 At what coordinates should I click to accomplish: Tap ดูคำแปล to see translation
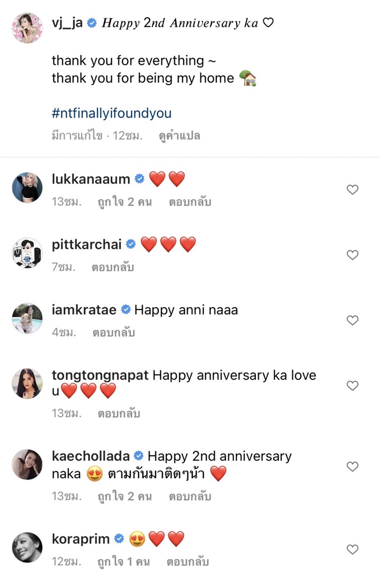click(179, 136)
